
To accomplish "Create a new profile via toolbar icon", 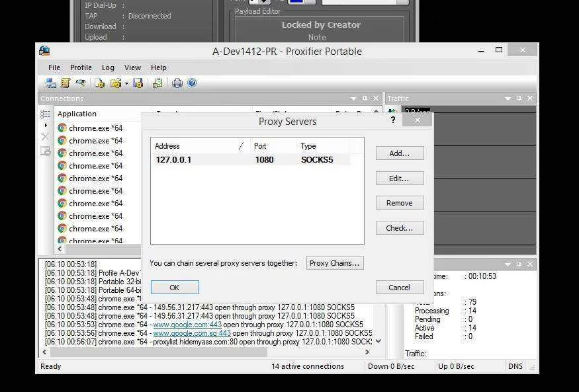I will point(99,83).
